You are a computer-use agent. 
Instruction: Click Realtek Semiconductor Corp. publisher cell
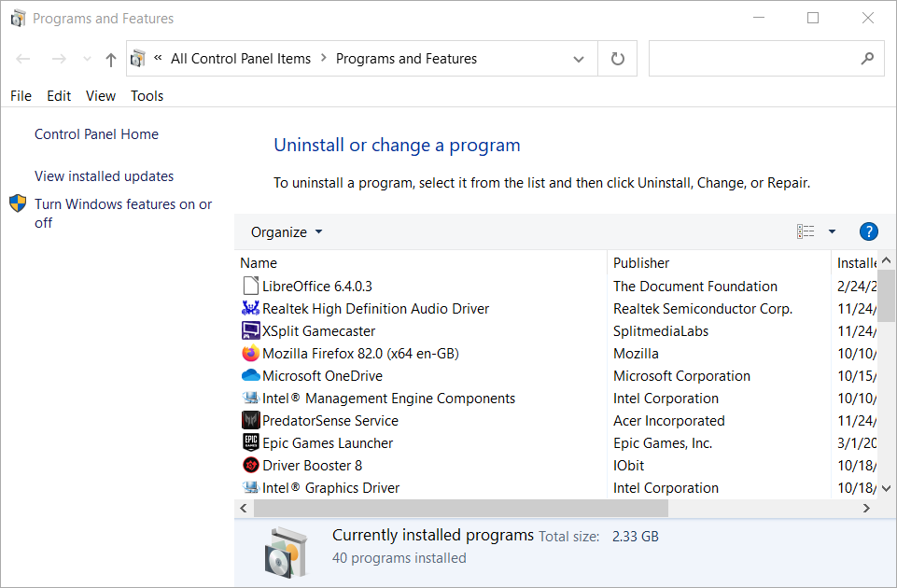pos(703,308)
